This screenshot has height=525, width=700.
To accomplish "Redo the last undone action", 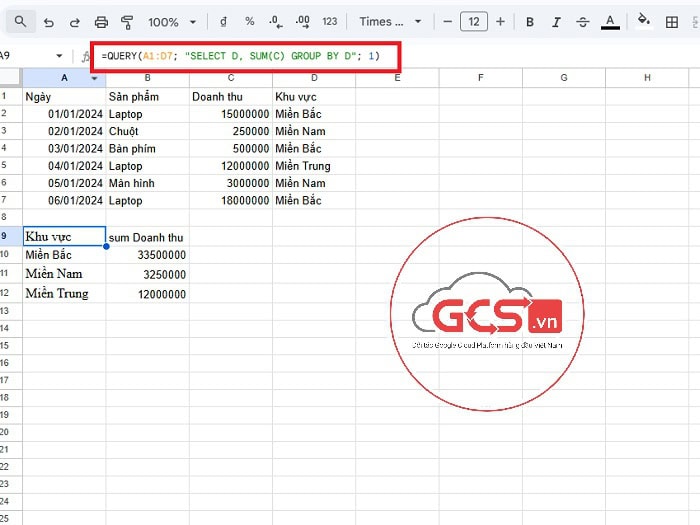I will pyautogui.click(x=75, y=22).
